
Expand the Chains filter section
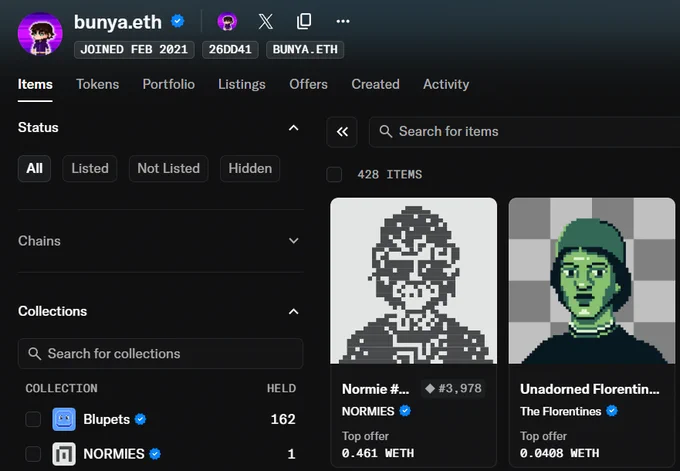[160, 241]
